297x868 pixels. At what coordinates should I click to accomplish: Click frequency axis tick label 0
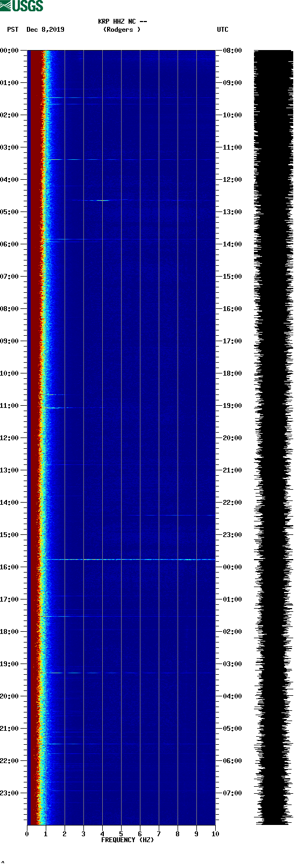27,834
